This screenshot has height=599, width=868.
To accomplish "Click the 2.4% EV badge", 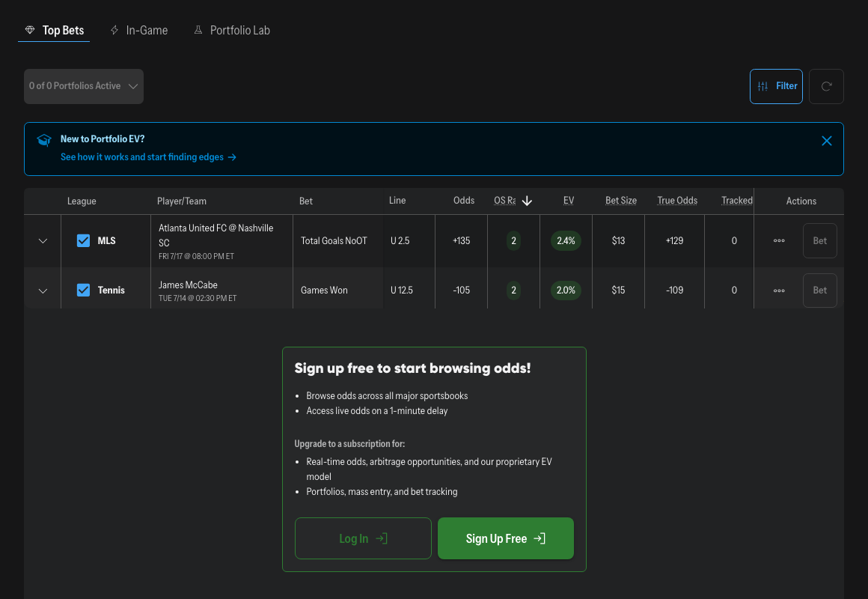I will pos(566,240).
